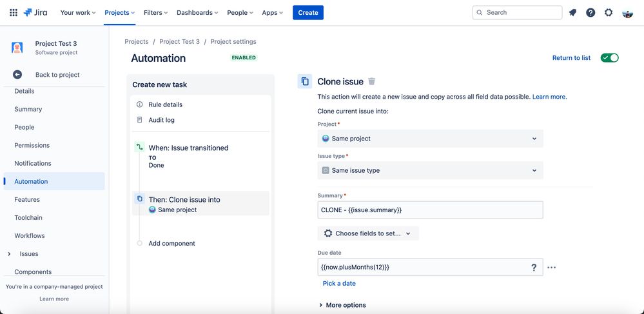Click the Due date help question mark
644x314 pixels.
tap(534, 267)
